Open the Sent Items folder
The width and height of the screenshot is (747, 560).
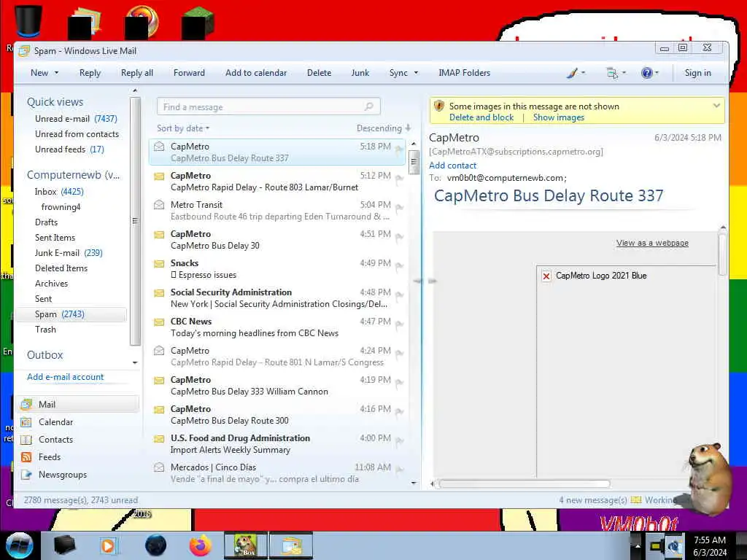point(55,238)
